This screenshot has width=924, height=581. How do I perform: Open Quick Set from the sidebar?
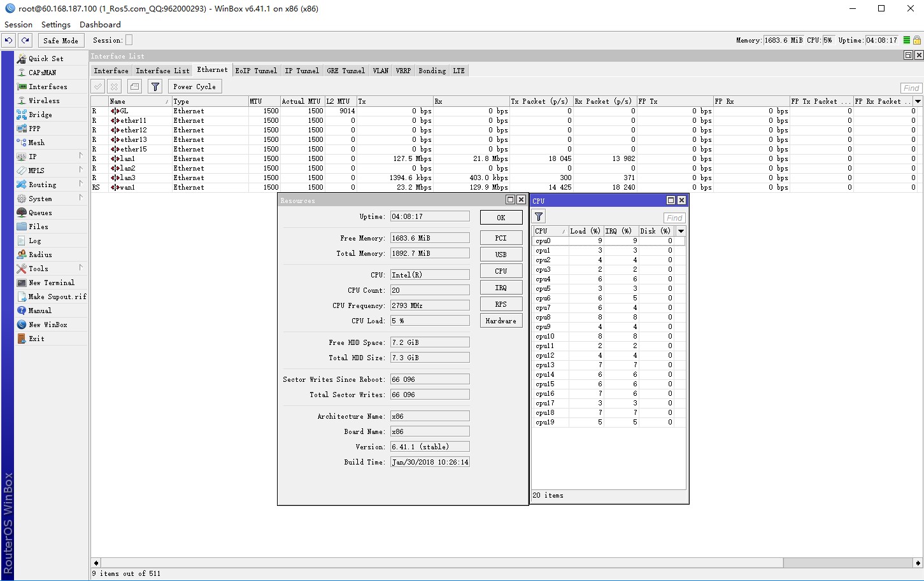point(46,59)
